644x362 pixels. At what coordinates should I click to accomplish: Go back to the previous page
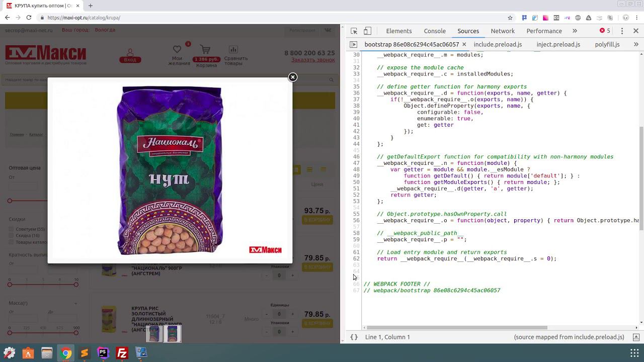point(7,18)
